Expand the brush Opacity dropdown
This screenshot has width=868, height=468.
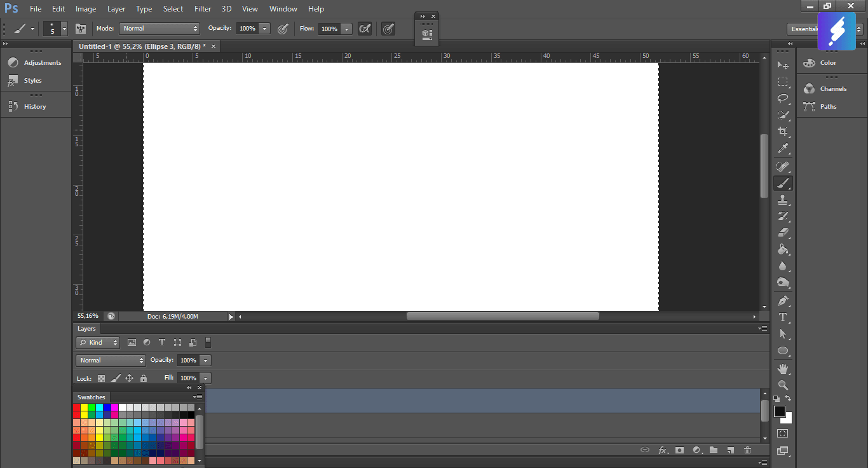pyautogui.click(x=265, y=28)
